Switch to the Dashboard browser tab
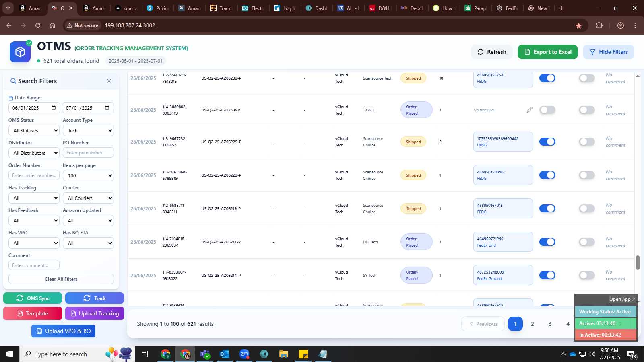The image size is (644, 362). coord(317,8)
